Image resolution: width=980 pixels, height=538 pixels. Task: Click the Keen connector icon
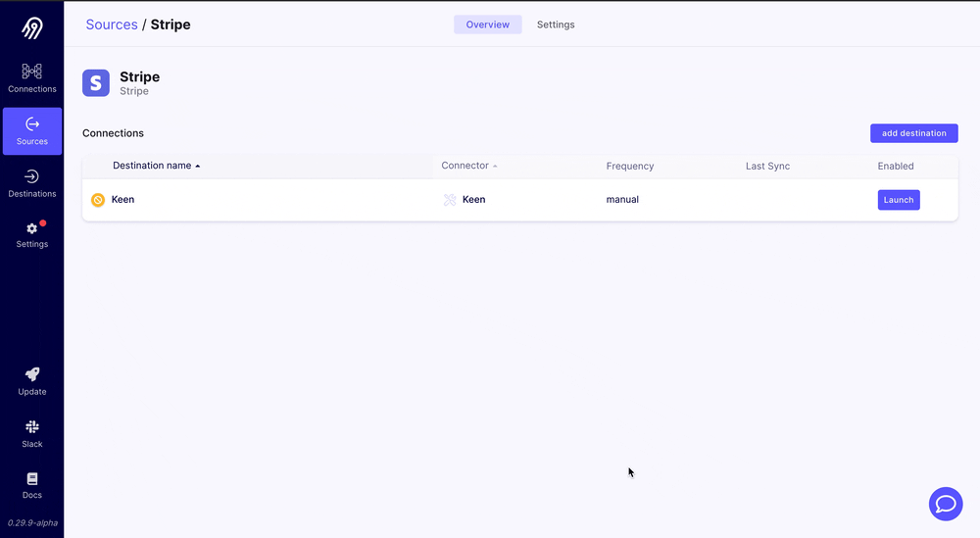pyautogui.click(x=450, y=200)
